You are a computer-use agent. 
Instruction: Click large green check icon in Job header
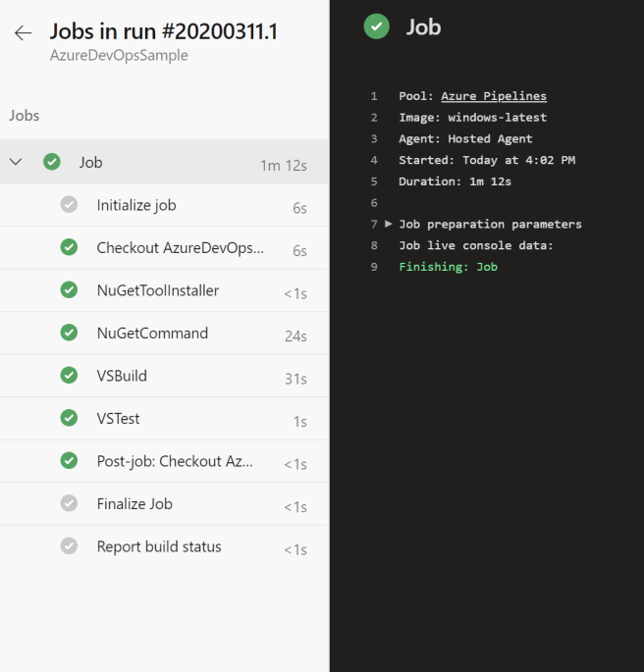click(376, 26)
